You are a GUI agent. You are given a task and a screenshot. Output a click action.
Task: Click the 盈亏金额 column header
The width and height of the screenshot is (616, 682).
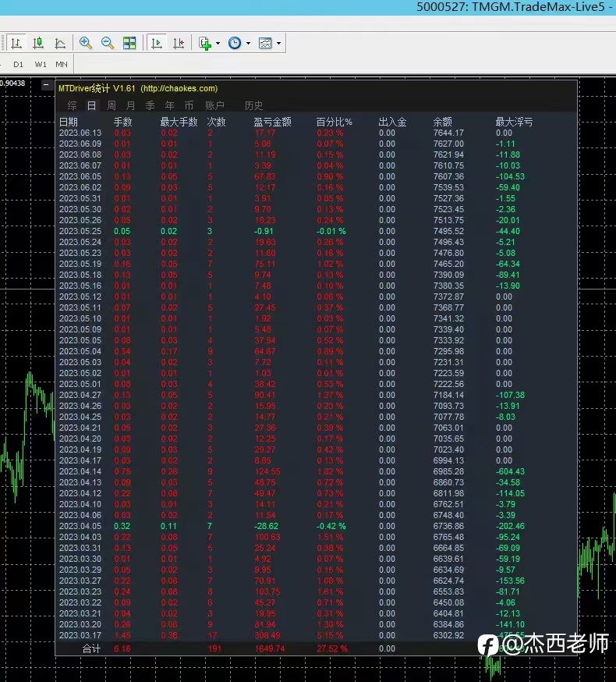click(x=273, y=122)
